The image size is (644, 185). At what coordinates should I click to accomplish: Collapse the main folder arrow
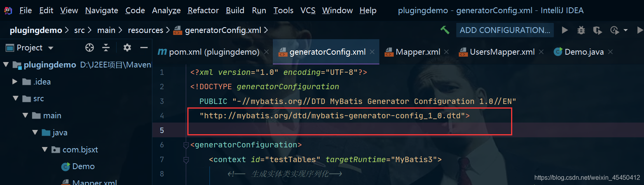tap(25, 115)
